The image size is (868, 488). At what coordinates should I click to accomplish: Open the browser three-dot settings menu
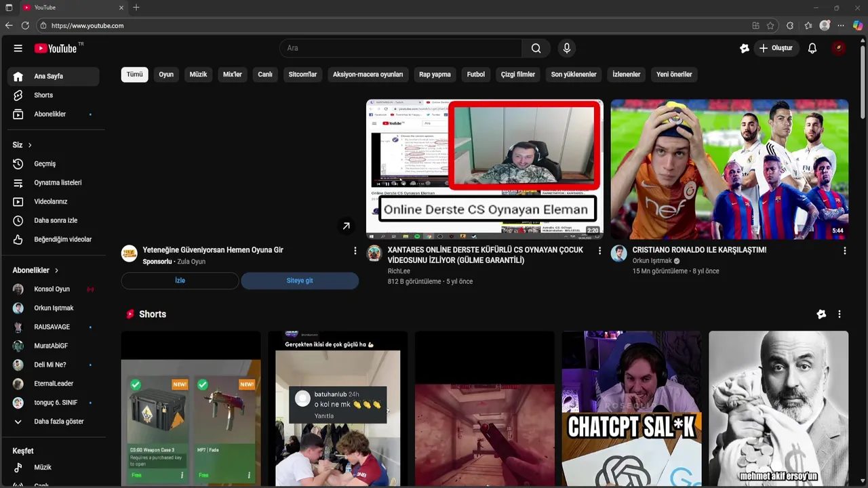841,26
